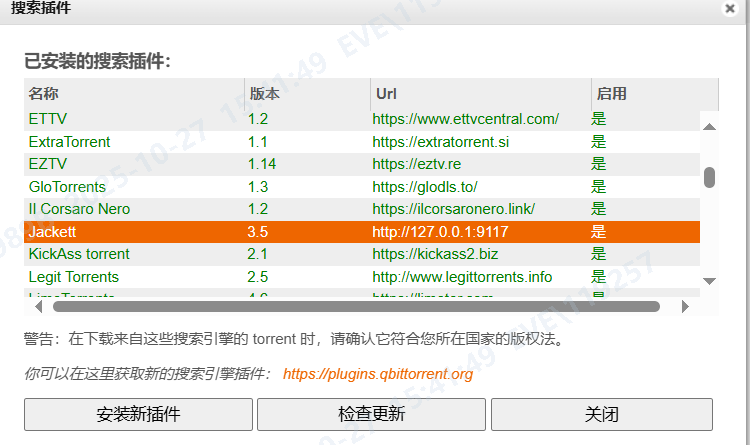This screenshot has width=750, height=445.
Task: Click the http://127.0.0.1:9117 URL cell
Action: pos(440,232)
